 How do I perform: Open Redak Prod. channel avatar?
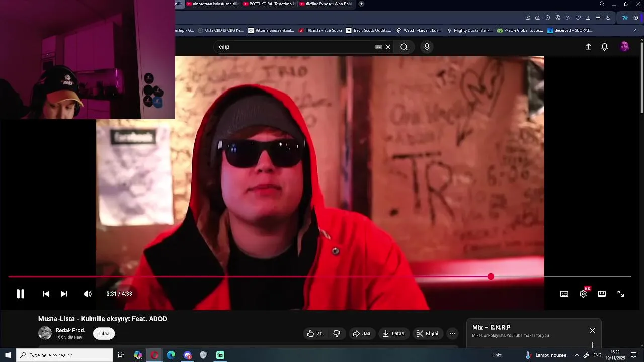tap(45, 333)
